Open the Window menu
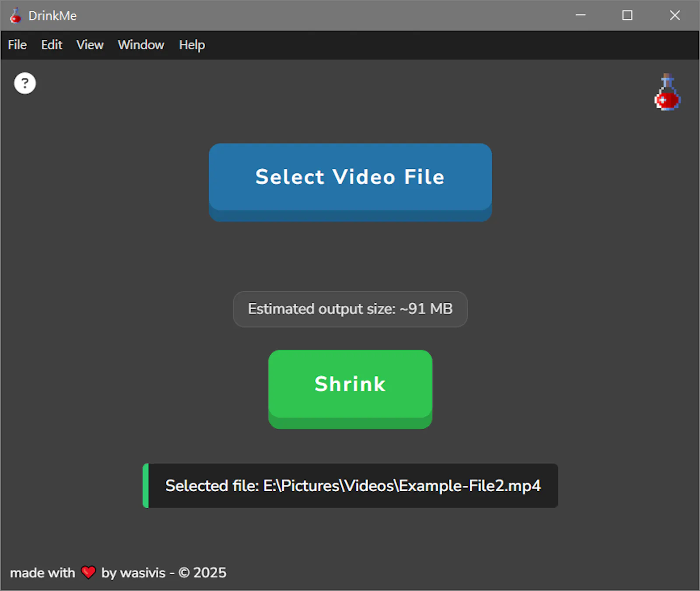 pyautogui.click(x=141, y=45)
